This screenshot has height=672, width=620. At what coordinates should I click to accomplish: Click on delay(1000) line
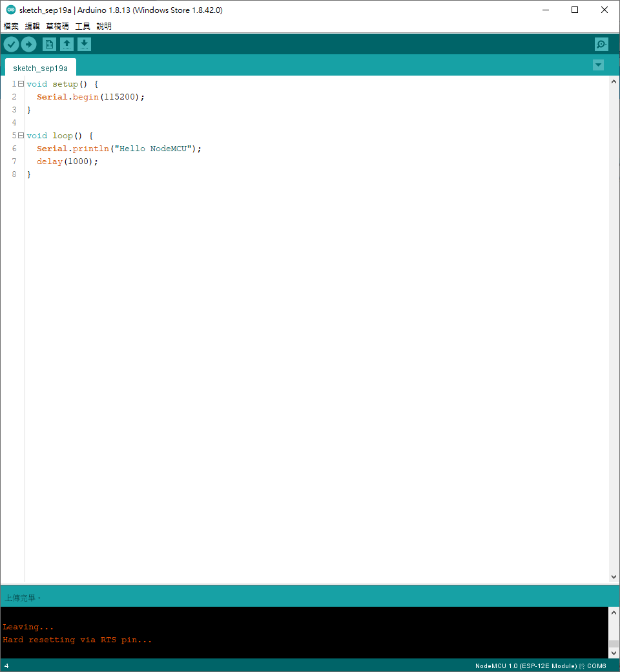pos(67,161)
